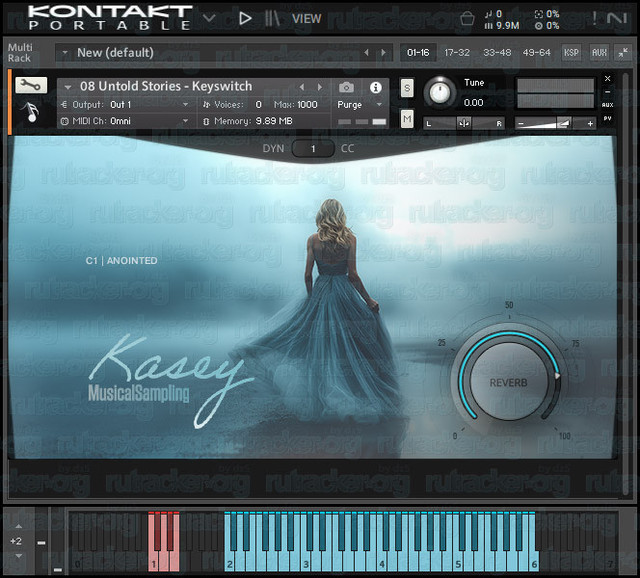Click the blue piano key labeled 4
The width and height of the screenshot is (640, 578).
click(x=382, y=563)
